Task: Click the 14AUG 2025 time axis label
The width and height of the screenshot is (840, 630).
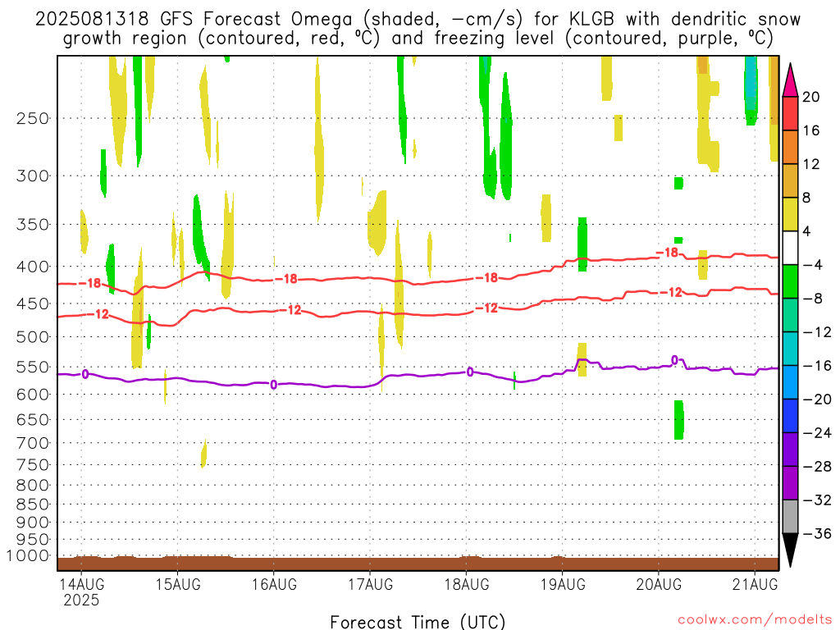Action: tap(81, 592)
